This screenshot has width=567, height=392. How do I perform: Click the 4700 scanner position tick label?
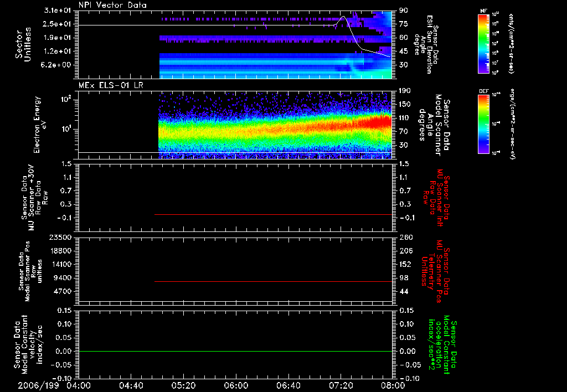(x=62, y=291)
